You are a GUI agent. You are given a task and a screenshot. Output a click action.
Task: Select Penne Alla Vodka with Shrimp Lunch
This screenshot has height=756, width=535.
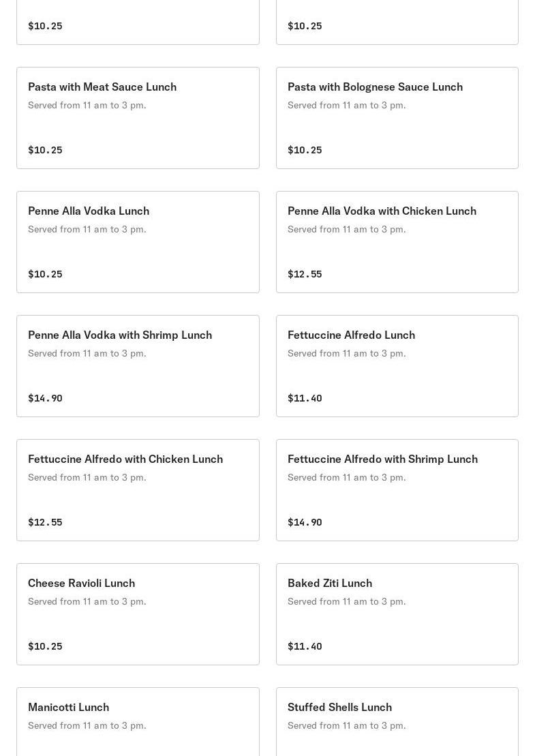pyautogui.click(x=120, y=335)
